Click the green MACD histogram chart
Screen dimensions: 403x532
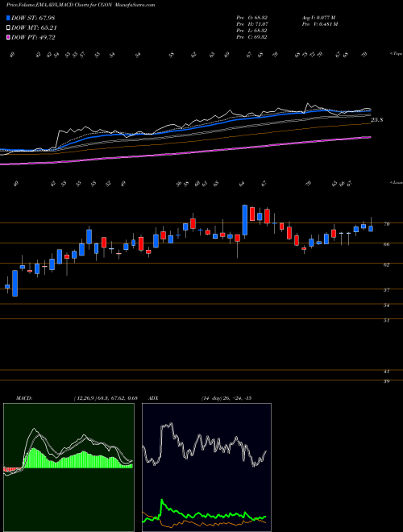[x=69, y=468]
